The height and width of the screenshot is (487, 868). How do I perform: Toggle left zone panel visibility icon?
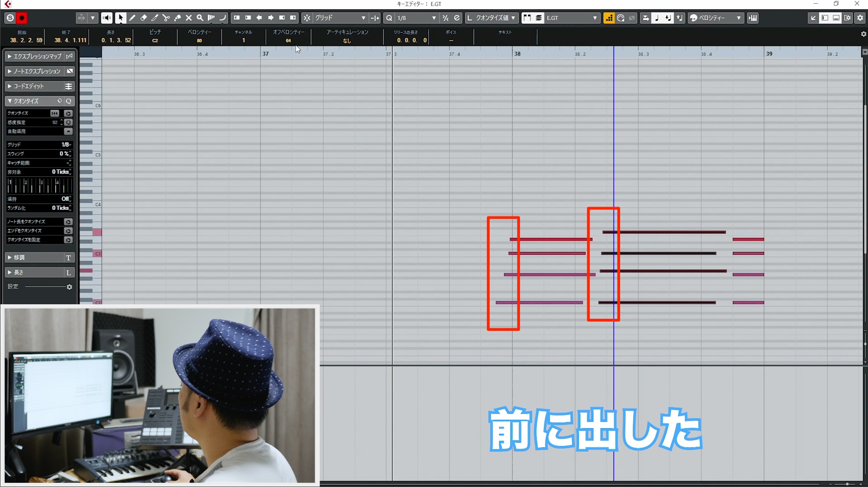(825, 18)
